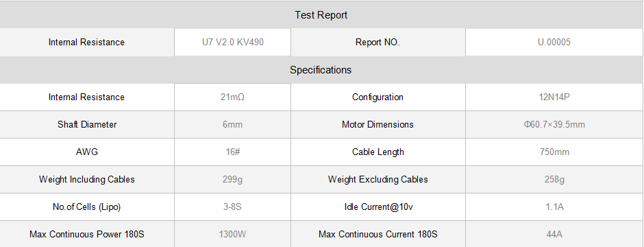Click the Report NO. label cell
This screenshot has width=644, height=247.
[378, 42]
